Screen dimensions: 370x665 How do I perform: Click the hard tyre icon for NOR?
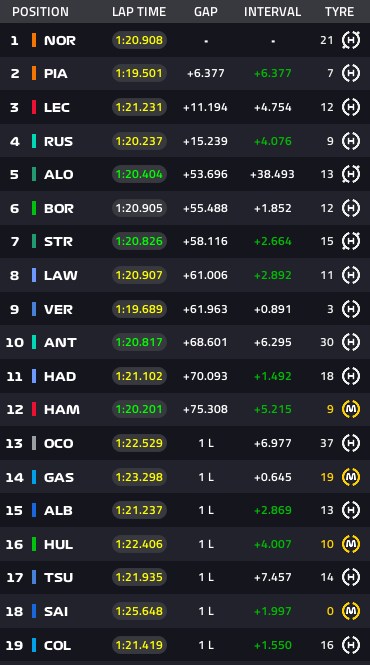click(351, 40)
